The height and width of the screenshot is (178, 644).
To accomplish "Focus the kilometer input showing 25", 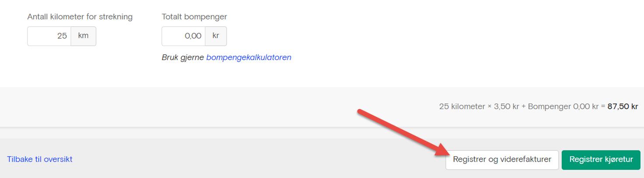I will [49, 36].
